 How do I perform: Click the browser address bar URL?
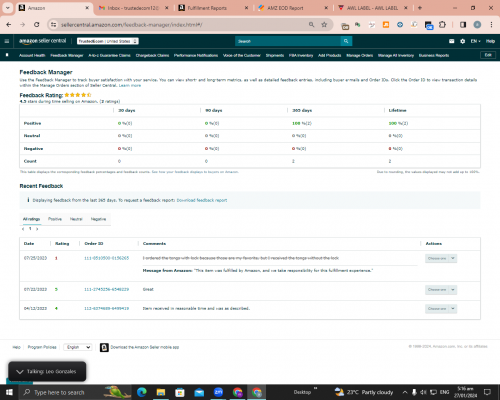click(132, 25)
